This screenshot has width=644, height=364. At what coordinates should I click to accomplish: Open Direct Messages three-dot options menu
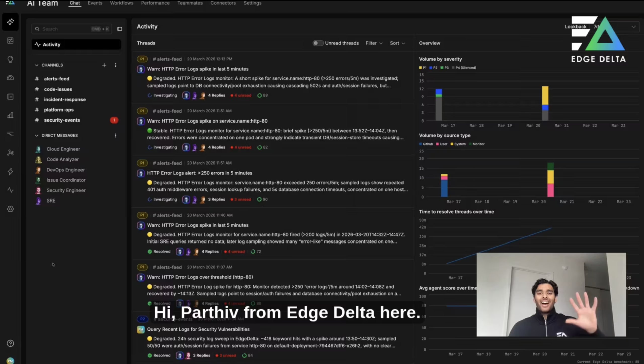click(116, 135)
